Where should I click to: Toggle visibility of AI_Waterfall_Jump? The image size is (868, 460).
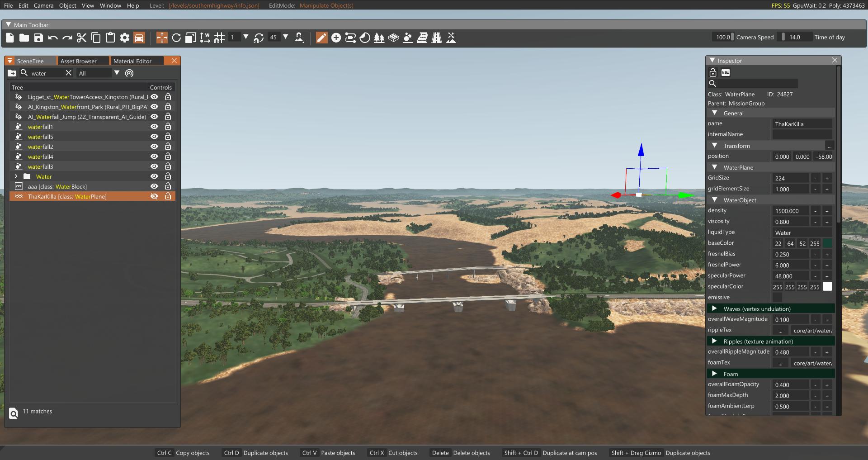(154, 117)
